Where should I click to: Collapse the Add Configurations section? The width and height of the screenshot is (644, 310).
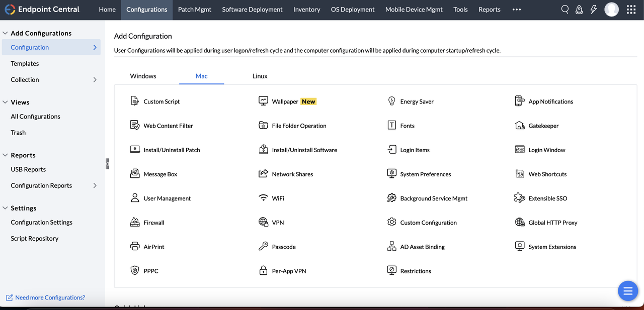click(x=5, y=33)
